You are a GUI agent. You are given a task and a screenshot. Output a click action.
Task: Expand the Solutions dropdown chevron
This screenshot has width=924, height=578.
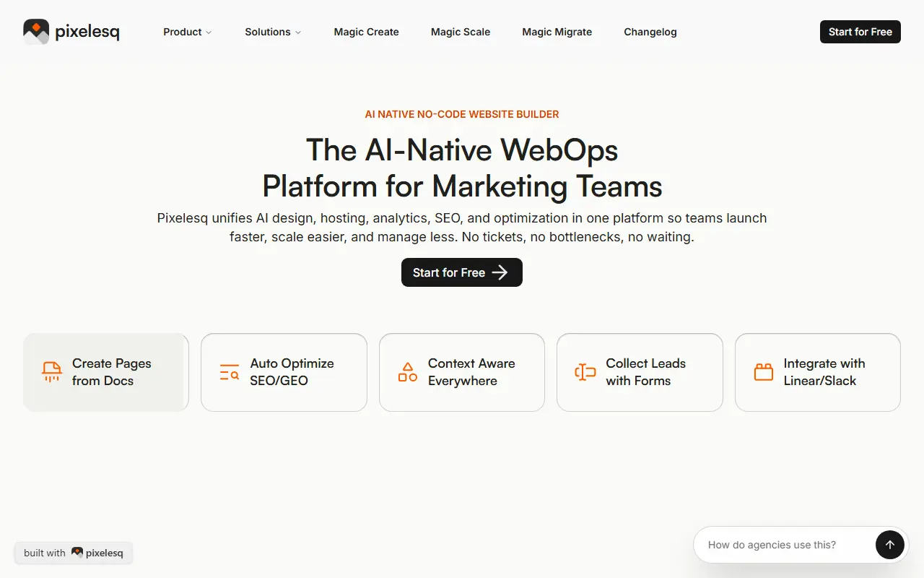pos(298,33)
